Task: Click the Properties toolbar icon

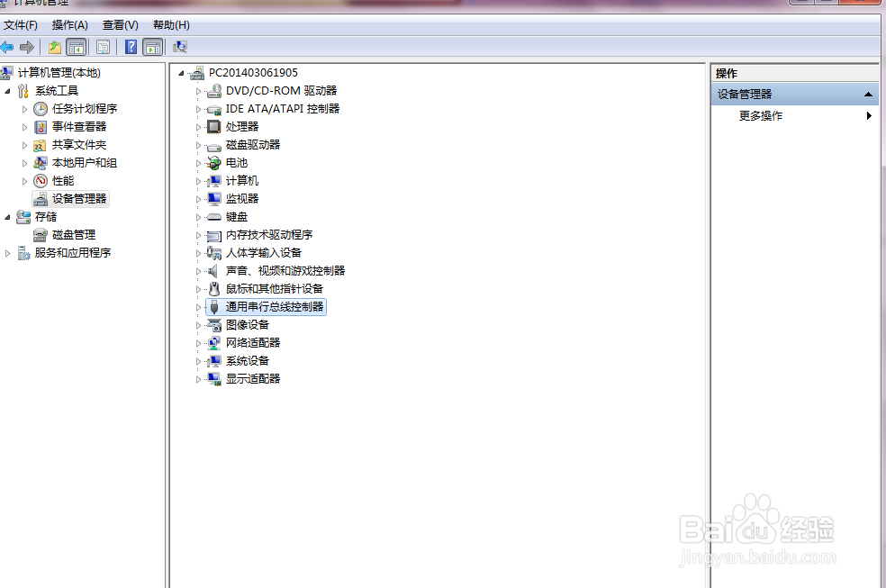Action: (x=103, y=47)
